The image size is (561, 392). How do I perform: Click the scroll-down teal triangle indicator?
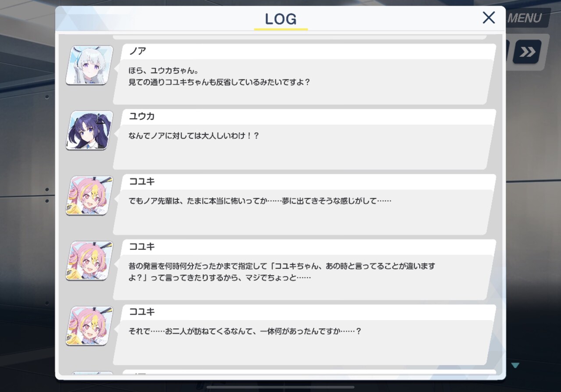(515, 365)
